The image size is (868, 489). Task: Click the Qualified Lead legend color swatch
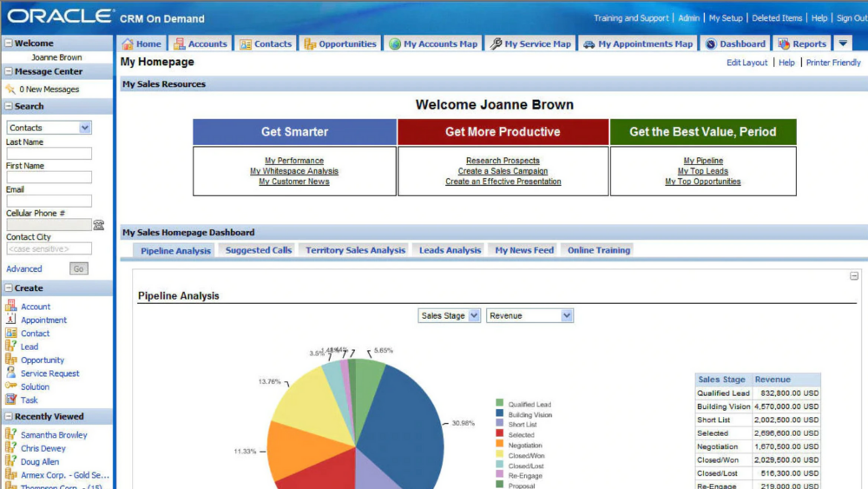[x=500, y=403]
